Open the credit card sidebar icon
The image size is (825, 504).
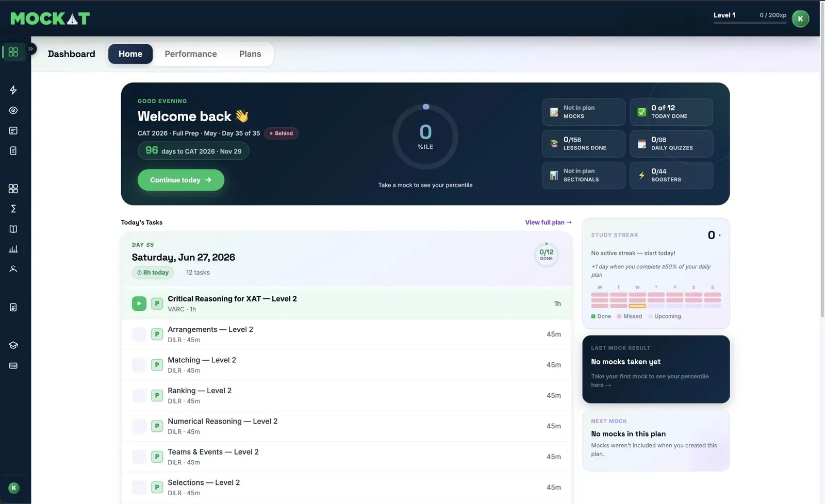click(x=13, y=366)
